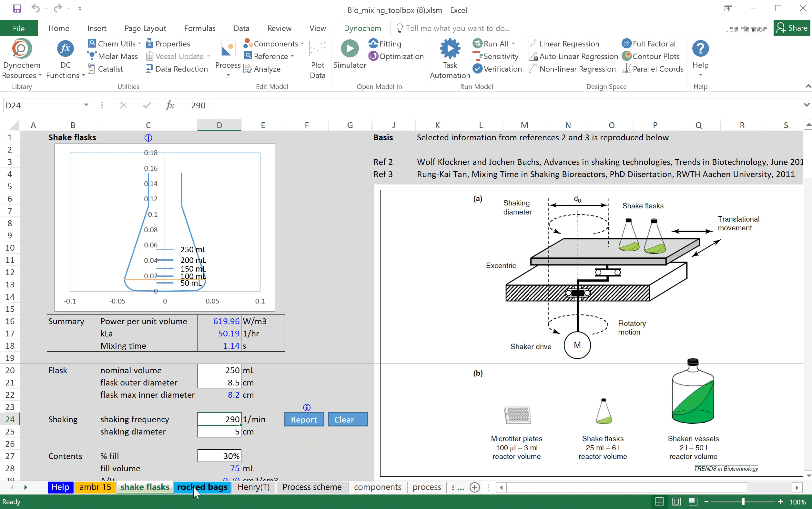Select Normal view in status bar
This screenshot has width=812, height=509.
659,502
